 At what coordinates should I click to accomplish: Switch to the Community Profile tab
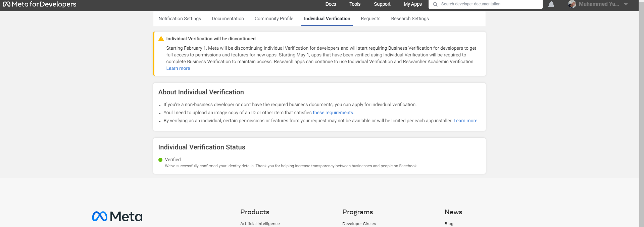point(274,18)
